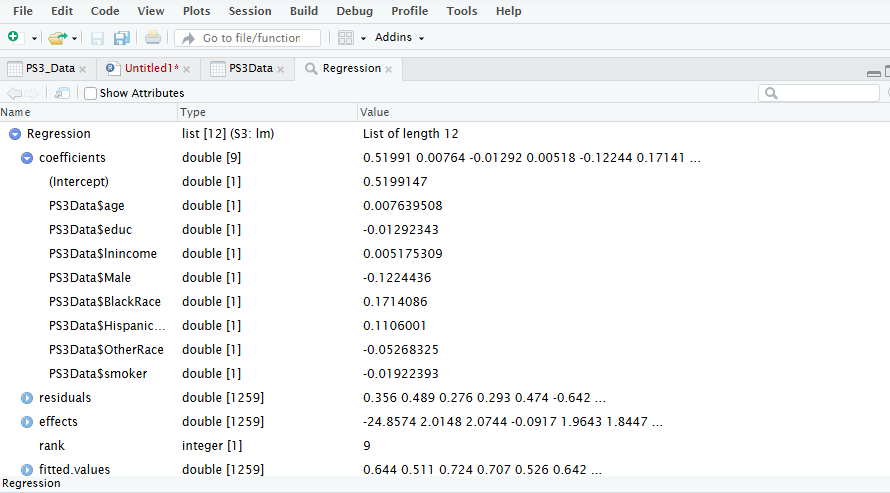Click the back navigation arrow
The width and height of the screenshot is (890, 493).
[14, 93]
